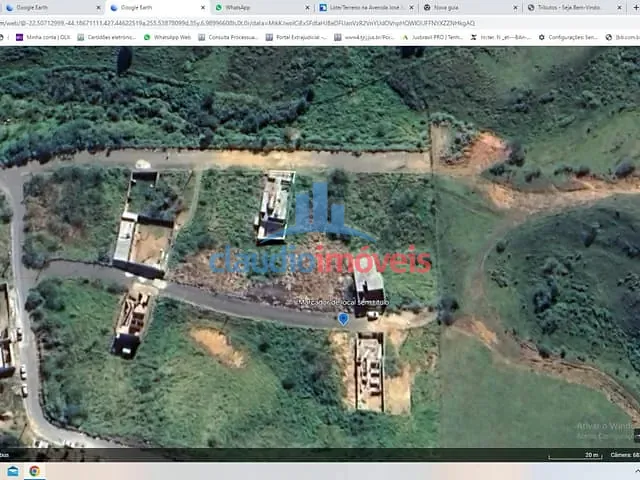The height and width of the screenshot is (480, 640).
Task: Click the Câmera altitude readout in status bar
Action: pyautogui.click(x=624, y=455)
